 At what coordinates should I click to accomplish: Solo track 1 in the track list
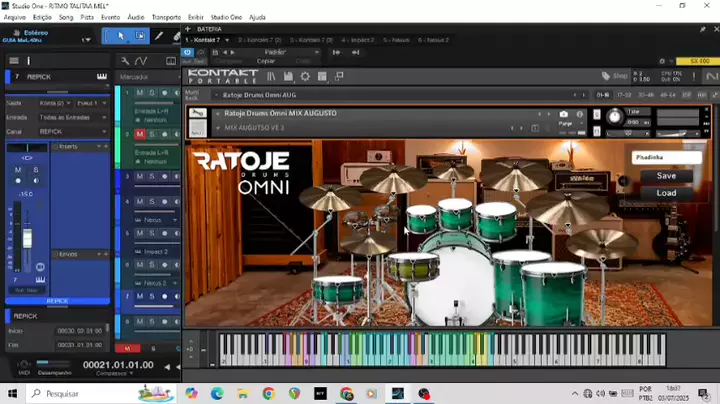point(151,92)
